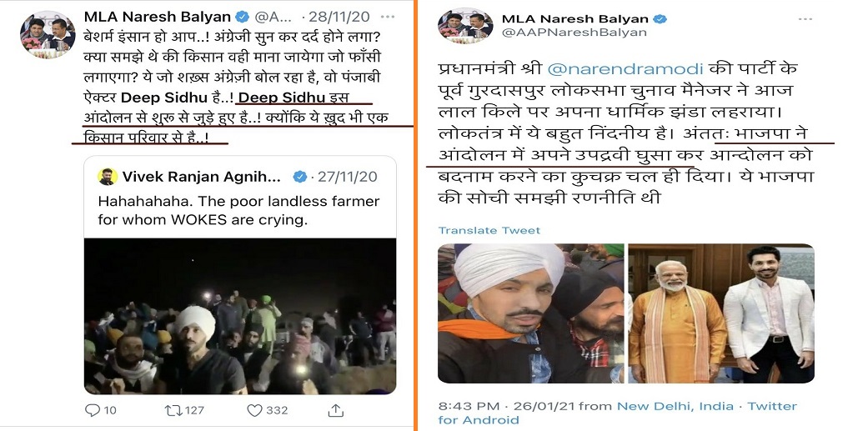This screenshot has height=431, width=868.
Task: Like the tweet with 332 hearts
Action: (254, 410)
